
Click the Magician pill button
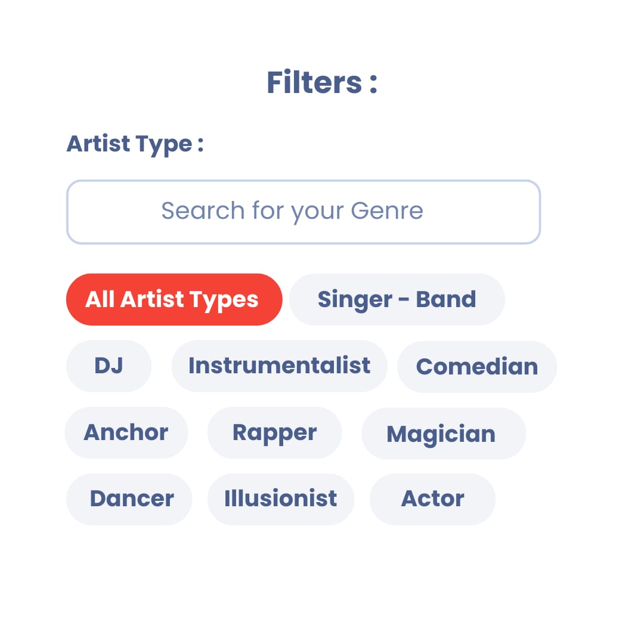(x=443, y=434)
